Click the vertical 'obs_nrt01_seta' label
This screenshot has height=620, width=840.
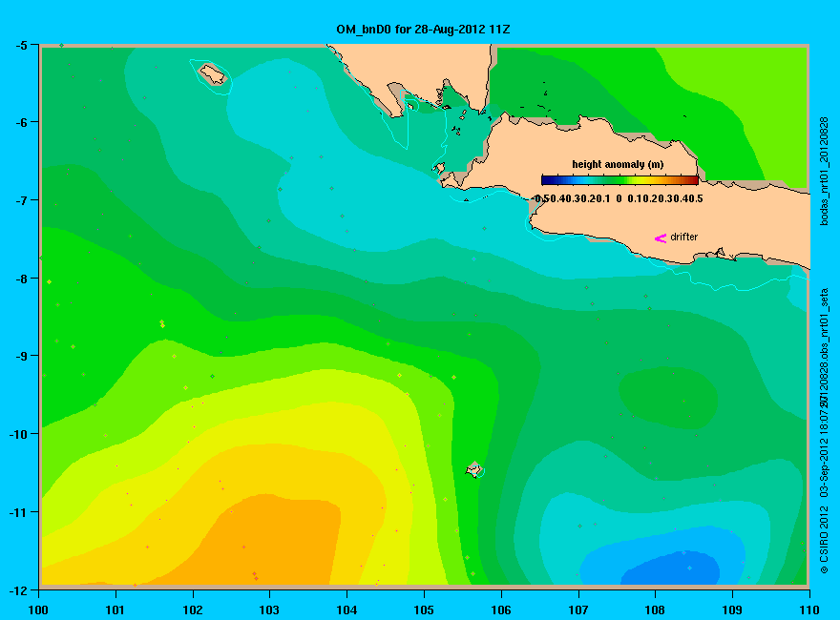click(825, 324)
